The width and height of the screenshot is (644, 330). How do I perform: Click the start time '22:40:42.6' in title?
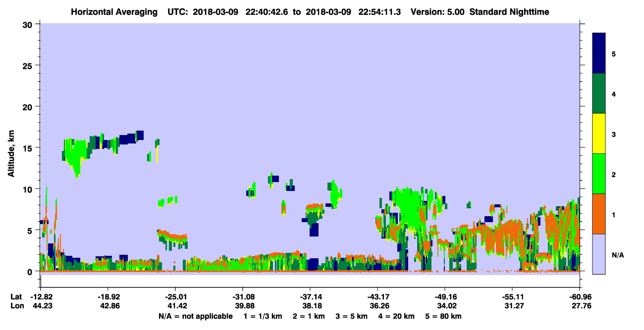point(268,12)
